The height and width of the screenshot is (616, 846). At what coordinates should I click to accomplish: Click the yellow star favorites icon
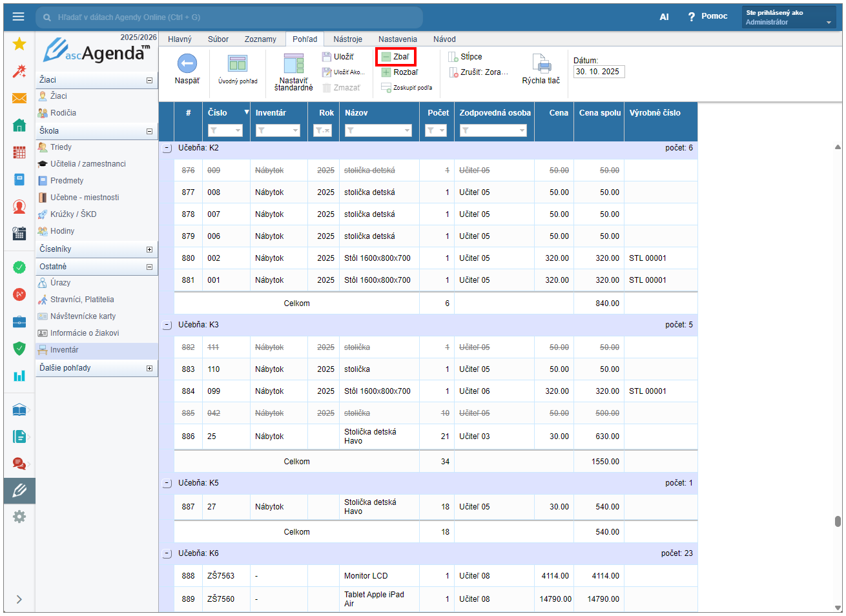[x=19, y=44]
